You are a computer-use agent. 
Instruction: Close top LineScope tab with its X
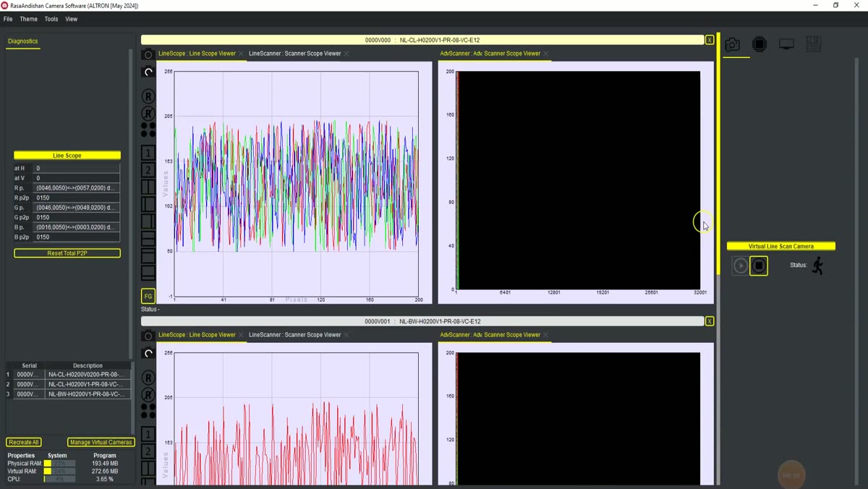(241, 54)
